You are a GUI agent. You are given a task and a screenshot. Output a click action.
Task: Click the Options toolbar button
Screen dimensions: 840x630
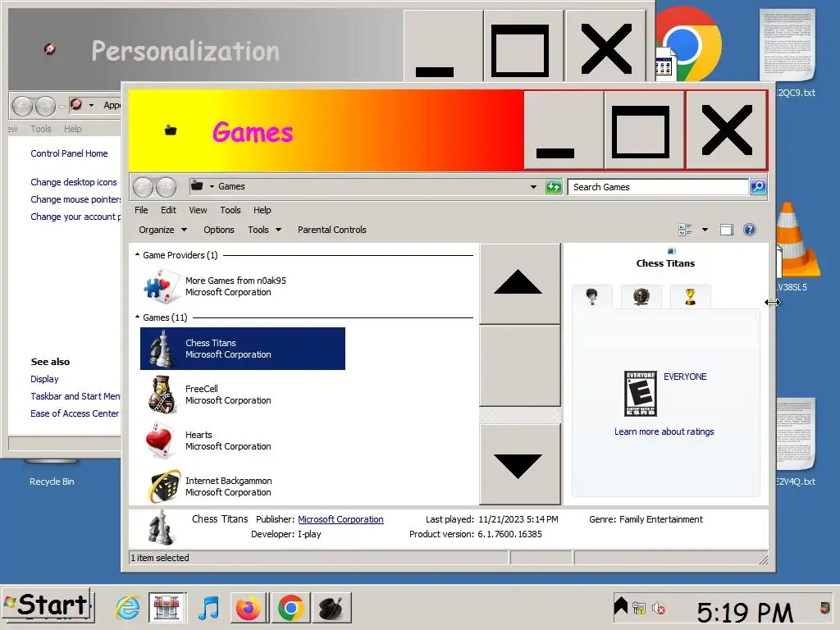pyautogui.click(x=218, y=230)
